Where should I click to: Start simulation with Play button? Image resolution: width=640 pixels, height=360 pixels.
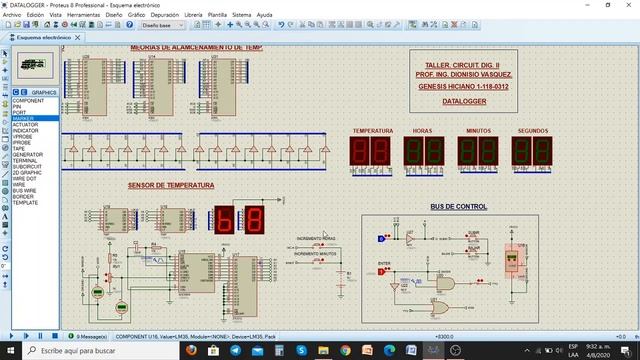pyautogui.click(x=11, y=336)
